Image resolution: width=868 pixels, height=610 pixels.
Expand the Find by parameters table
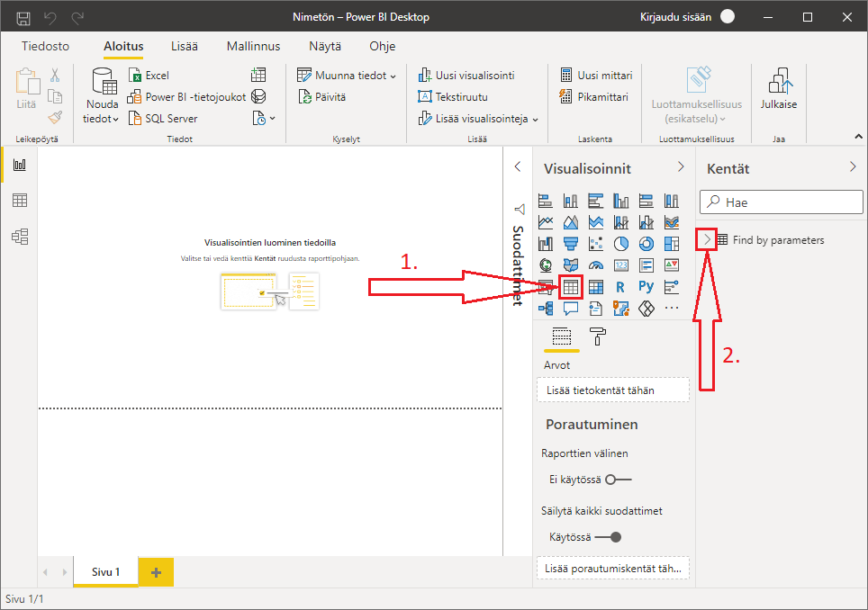point(708,239)
